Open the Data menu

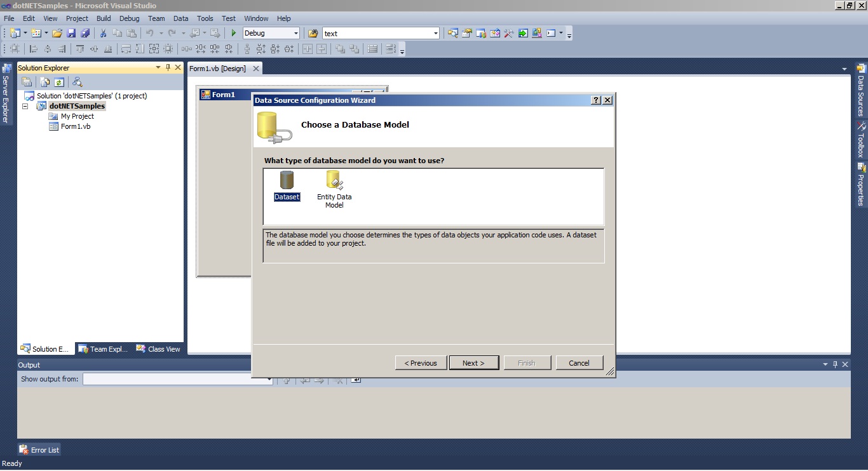[180, 18]
